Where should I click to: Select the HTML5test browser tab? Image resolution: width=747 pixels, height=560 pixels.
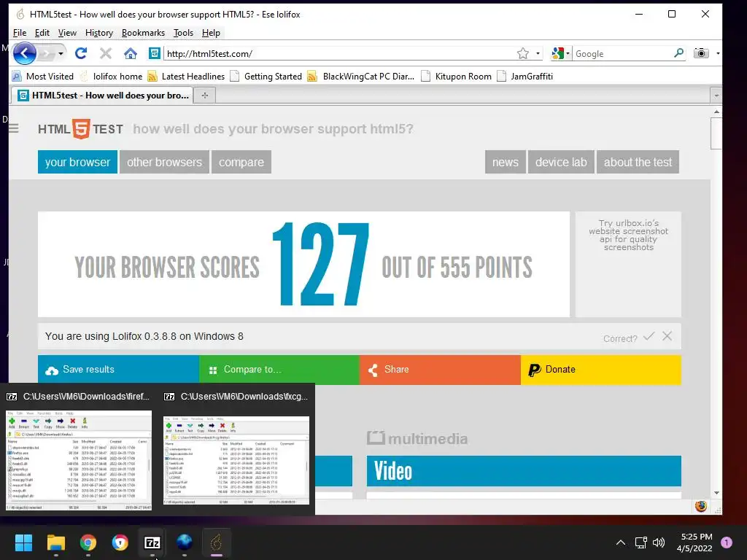pos(102,96)
